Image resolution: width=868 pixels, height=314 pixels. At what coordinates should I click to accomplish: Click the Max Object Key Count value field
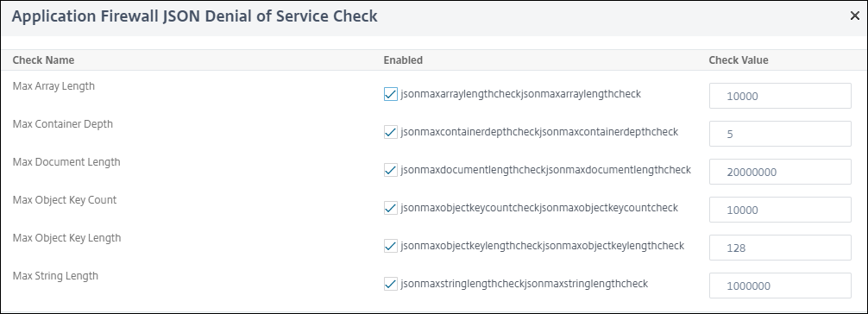(780, 210)
